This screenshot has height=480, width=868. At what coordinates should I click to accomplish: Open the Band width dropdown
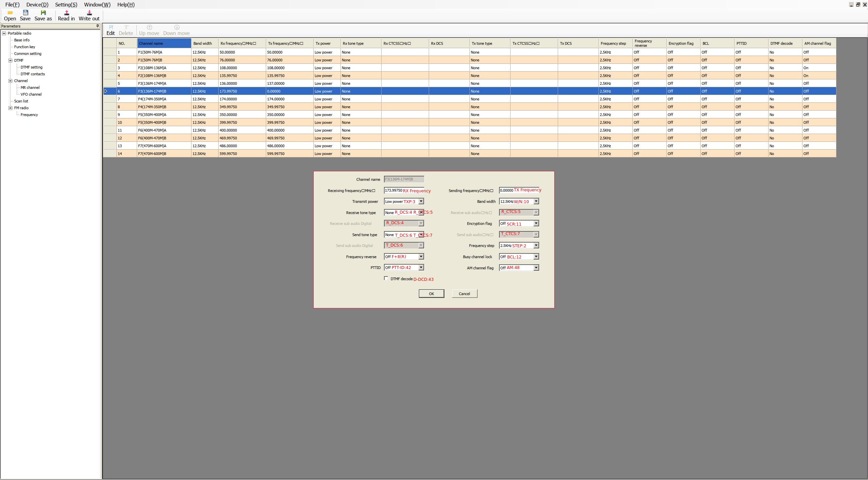536,201
